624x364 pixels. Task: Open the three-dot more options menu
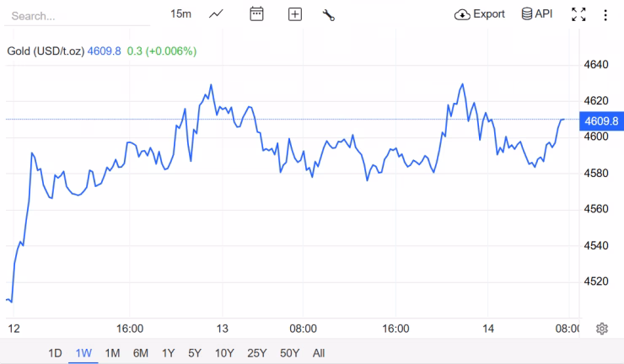tap(605, 14)
